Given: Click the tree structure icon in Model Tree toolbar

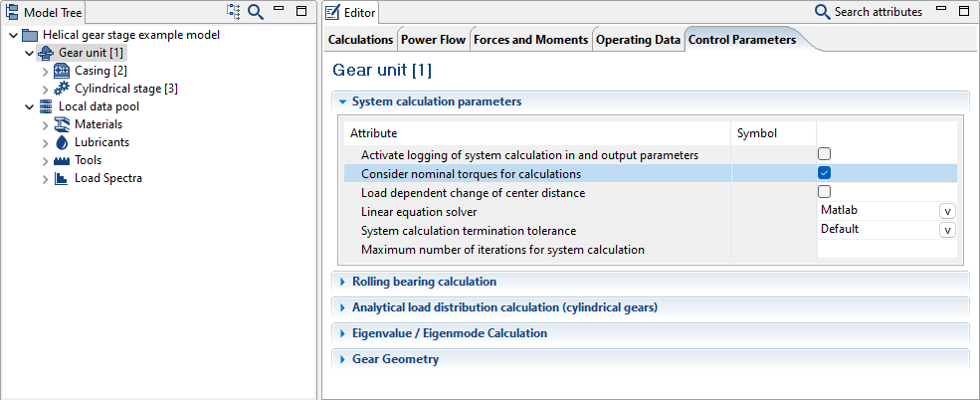Looking at the screenshot, I should click(234, 11).
